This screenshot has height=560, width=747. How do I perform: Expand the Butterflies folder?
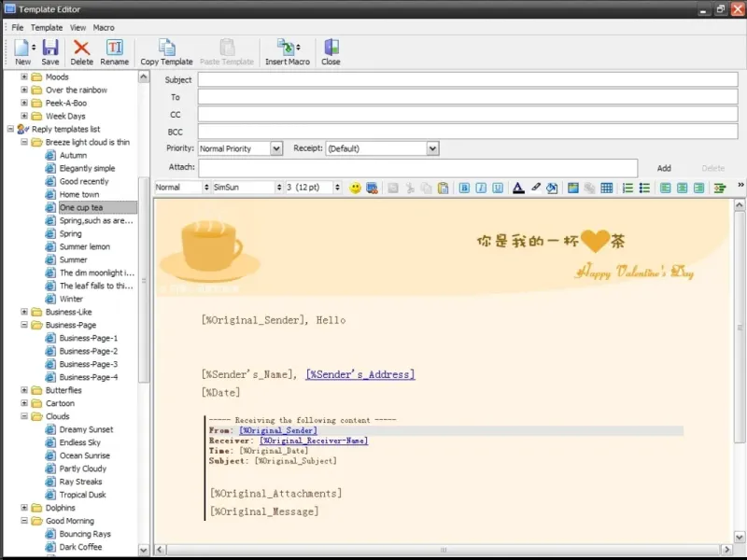[x=24, y=390]
